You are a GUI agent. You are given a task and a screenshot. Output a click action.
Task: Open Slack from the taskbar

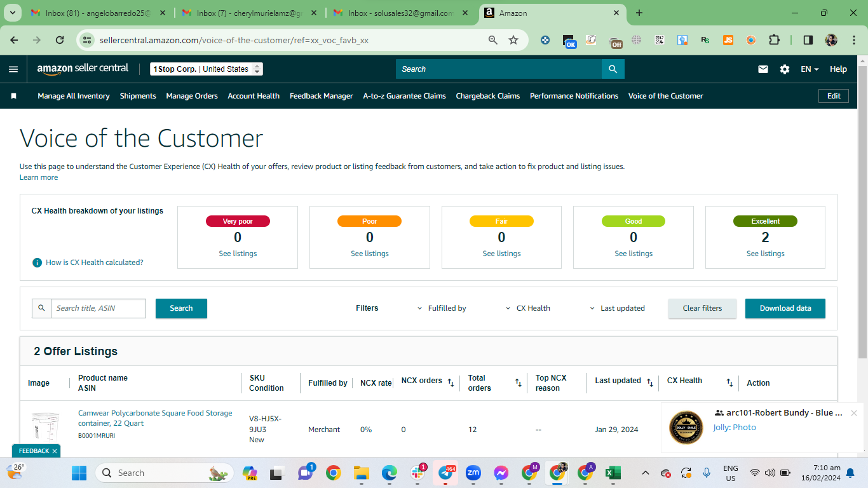tap(418, 473)
